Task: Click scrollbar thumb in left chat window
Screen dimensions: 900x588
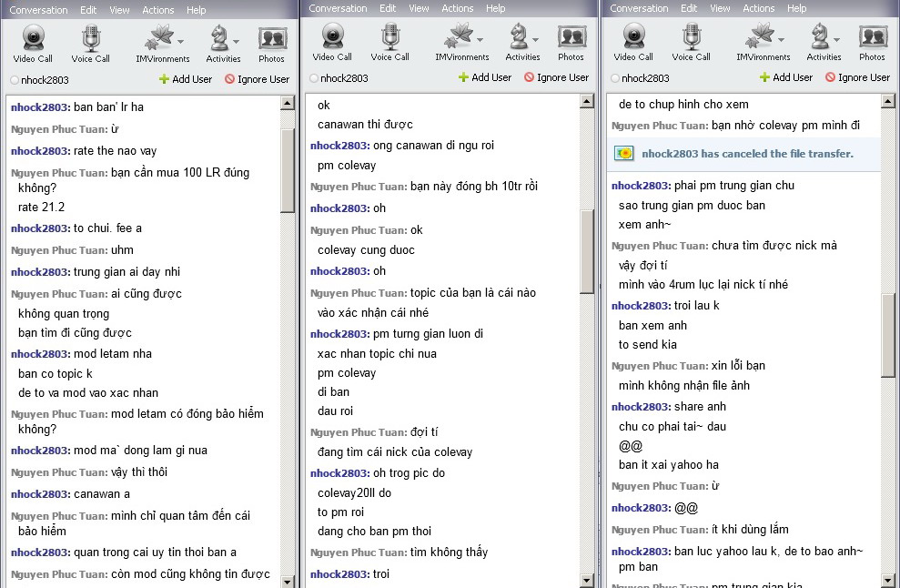Action: [x=288, y=170]
